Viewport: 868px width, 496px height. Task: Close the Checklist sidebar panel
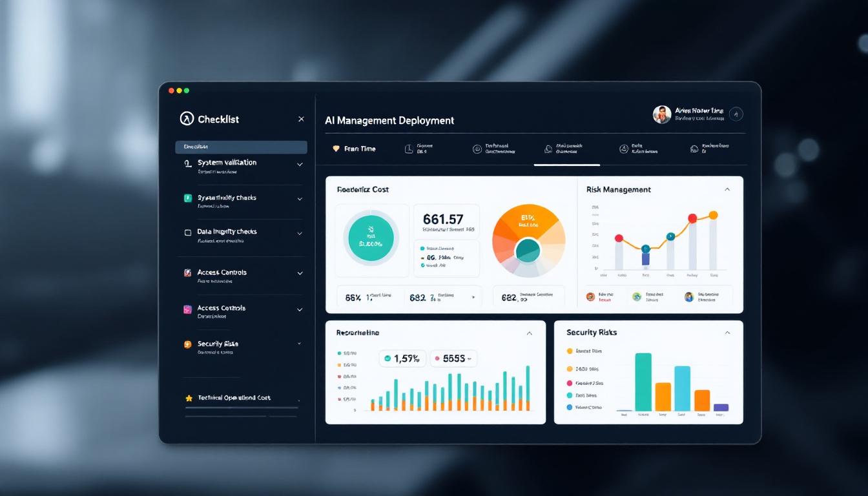(x=301, y=119)
